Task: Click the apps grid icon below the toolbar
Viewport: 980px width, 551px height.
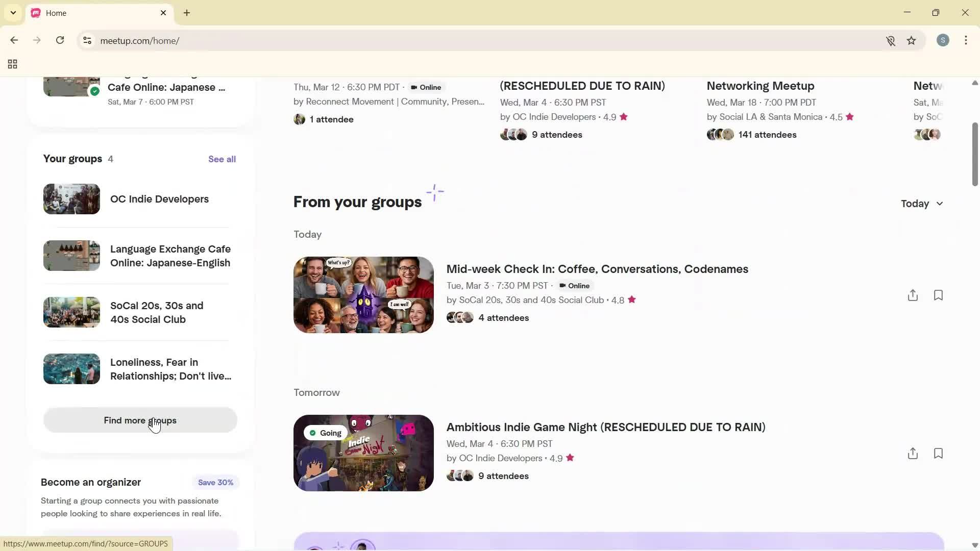Action: coord(12,64)
